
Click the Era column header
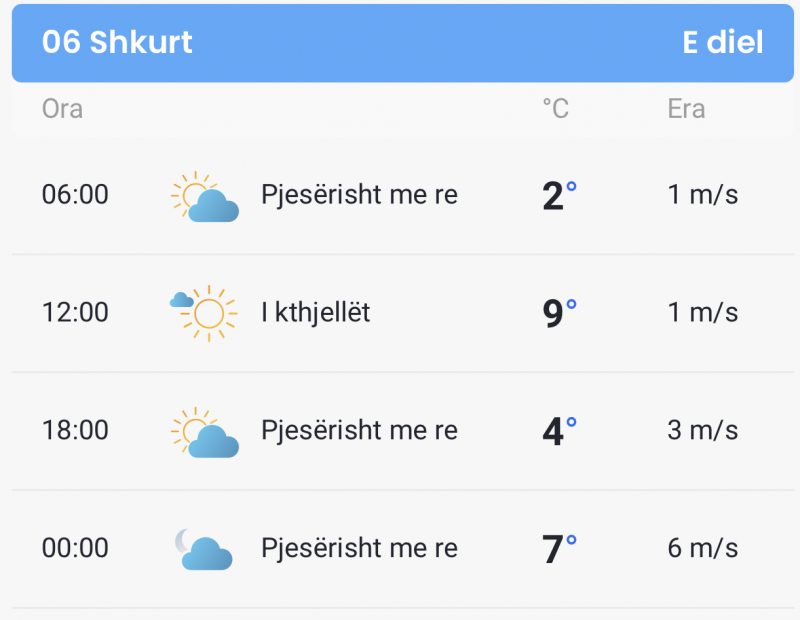tap(686, 109)
